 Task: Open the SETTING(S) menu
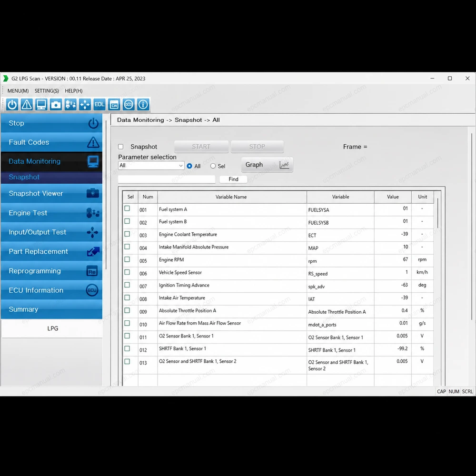coord(47,91)
